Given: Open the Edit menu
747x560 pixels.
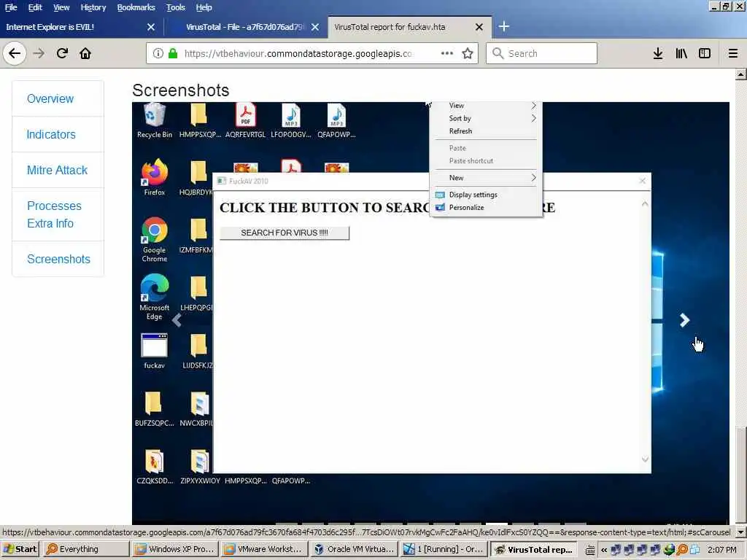Looking at the screenshot, I should pos(35,7).
